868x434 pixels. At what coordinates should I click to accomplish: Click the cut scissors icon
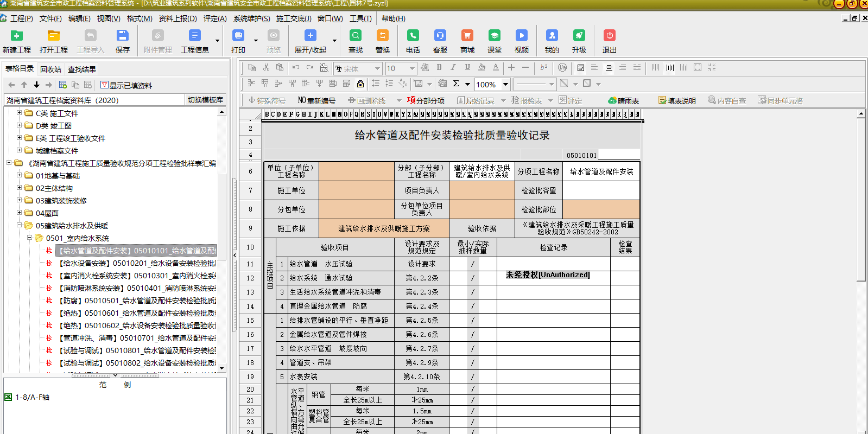[x=266, y=68]
